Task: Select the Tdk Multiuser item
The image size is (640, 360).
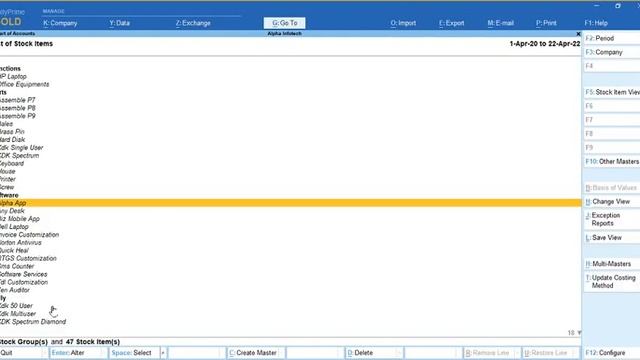Action: 18,314
